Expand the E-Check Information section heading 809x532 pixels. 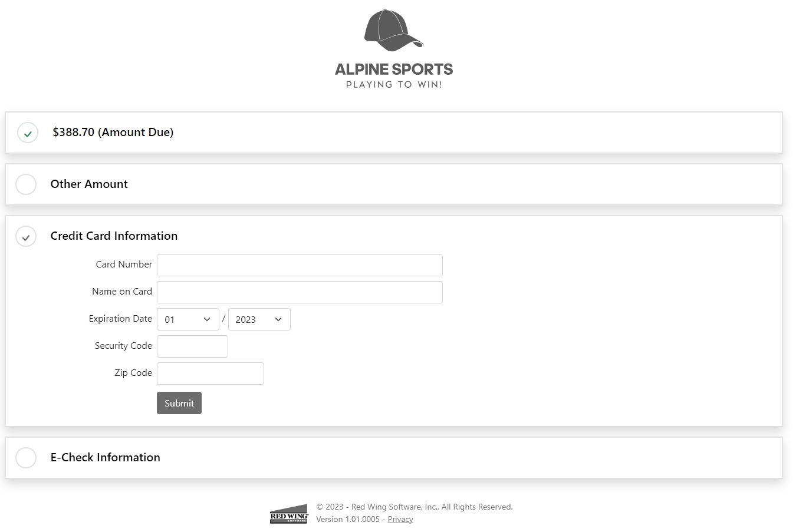pos(105,458)
